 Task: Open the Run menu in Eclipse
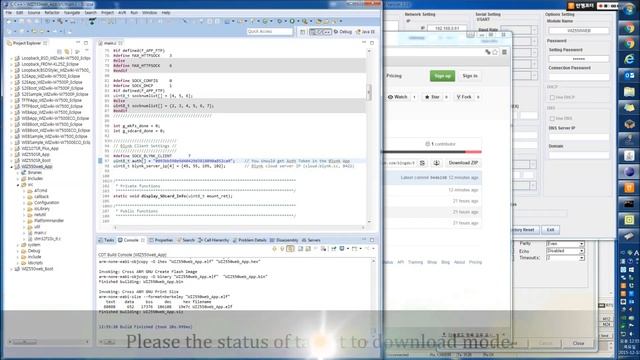coord(134,13)
